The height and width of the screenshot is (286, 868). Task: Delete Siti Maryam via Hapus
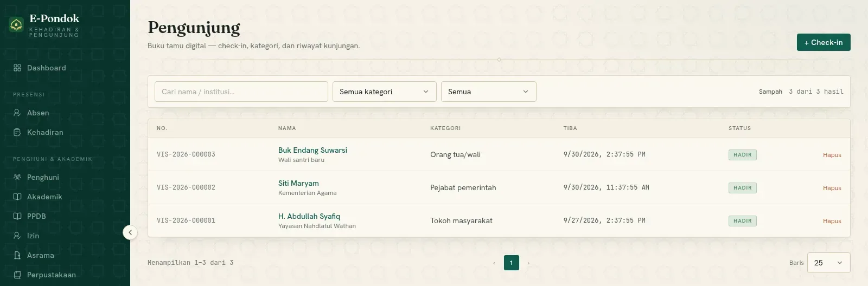coord(832,188)
